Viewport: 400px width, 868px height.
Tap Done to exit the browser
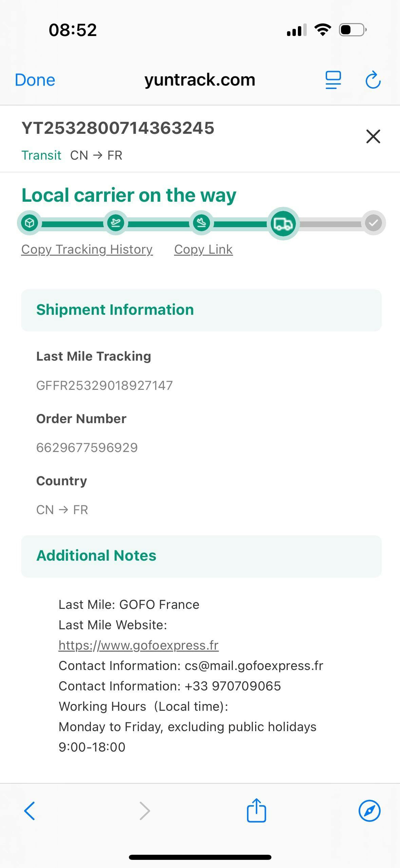tap(35, 80)
